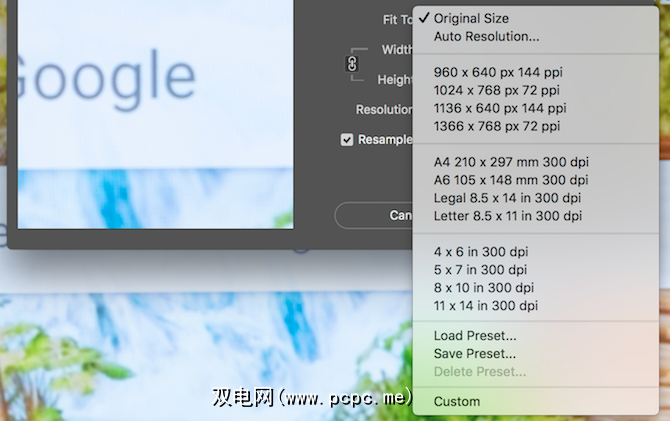Toggle the constrain proportions link icon

coord(352,64)
